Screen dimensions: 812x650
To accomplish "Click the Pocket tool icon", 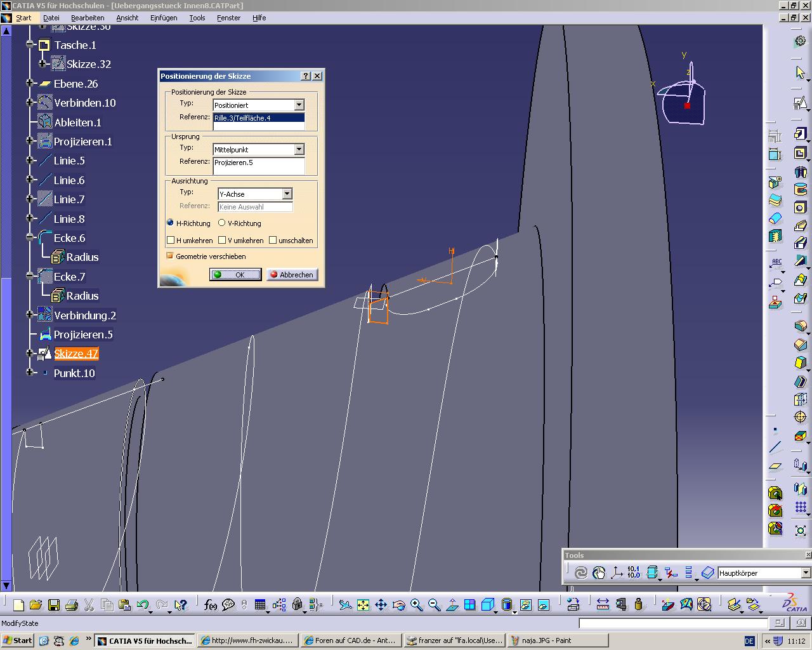I will click(800, 153).
